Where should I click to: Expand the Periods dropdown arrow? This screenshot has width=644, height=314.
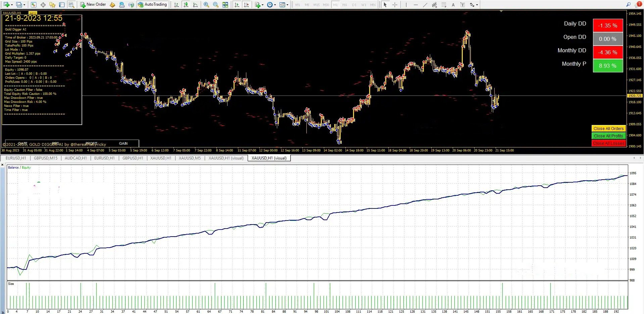click(275, 5)
